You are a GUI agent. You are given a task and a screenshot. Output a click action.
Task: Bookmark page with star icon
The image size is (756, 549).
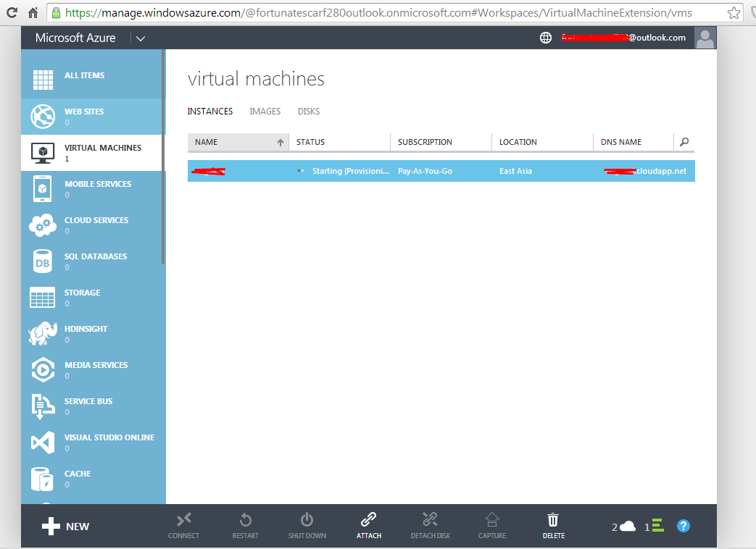[x=734, y=12]
